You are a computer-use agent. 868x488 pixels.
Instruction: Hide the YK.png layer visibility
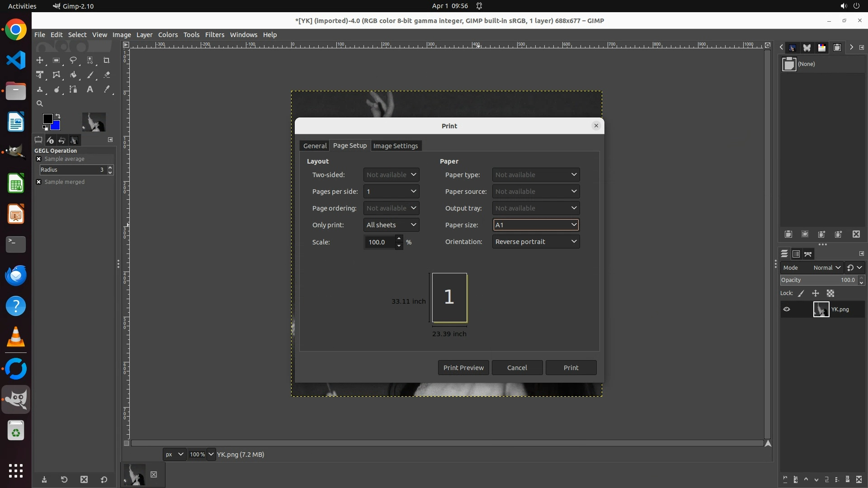[787, 310]
